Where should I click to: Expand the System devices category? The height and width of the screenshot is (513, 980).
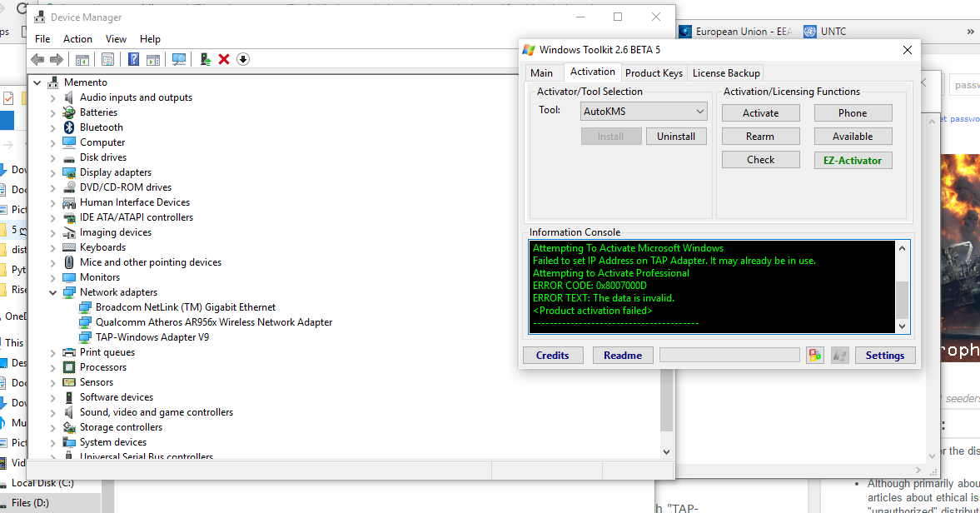[x=53, y=442]
